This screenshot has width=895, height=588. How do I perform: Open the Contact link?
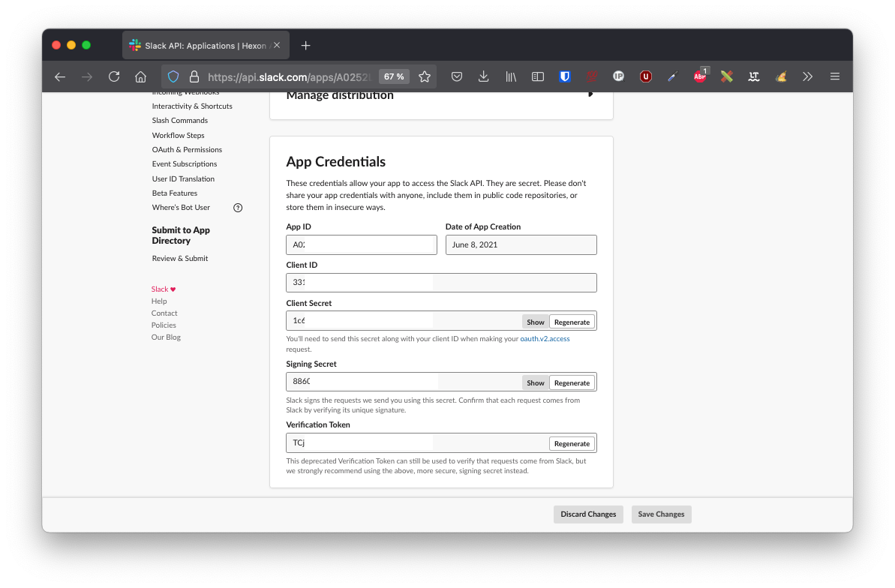[164, 313]
